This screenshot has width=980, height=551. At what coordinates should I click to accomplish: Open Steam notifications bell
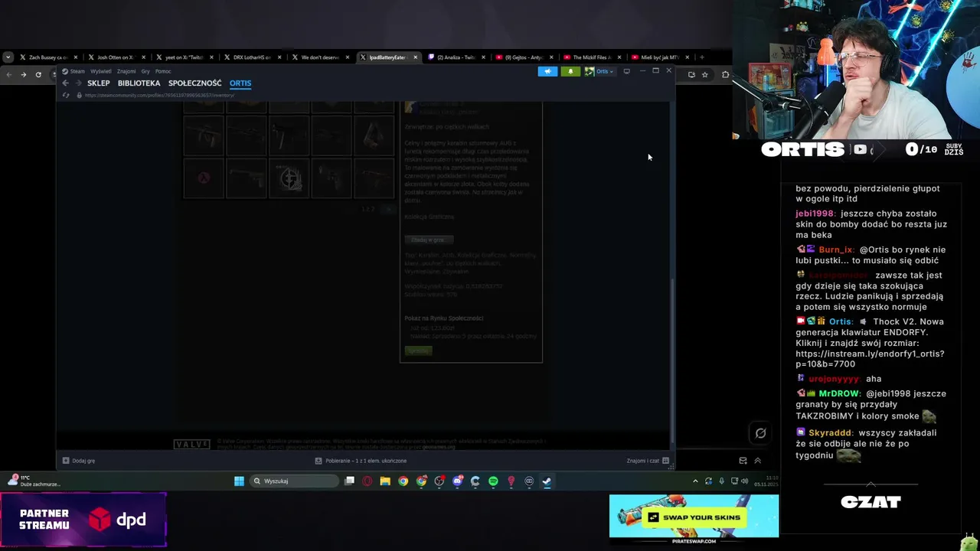pyautogui.click(x=570, y=71)
